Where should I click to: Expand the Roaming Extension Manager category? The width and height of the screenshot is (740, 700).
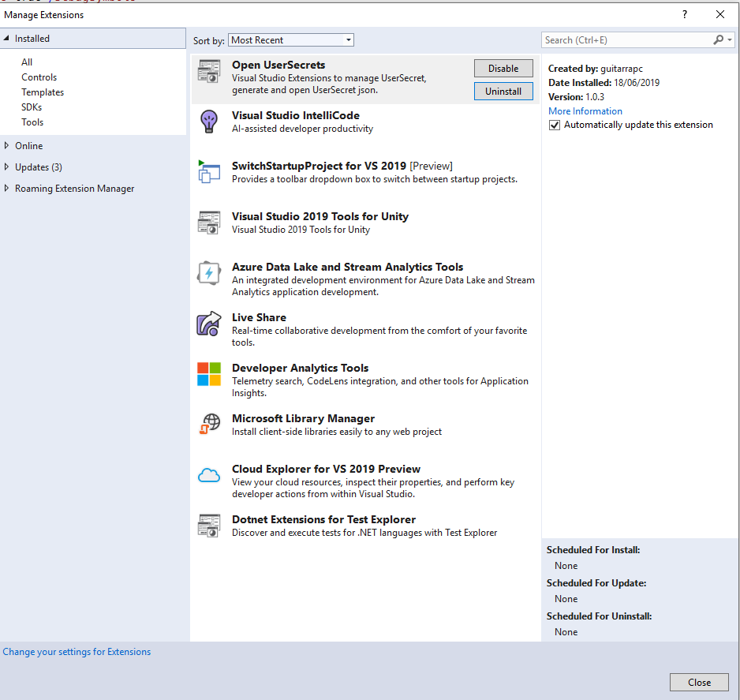(6, 188)
